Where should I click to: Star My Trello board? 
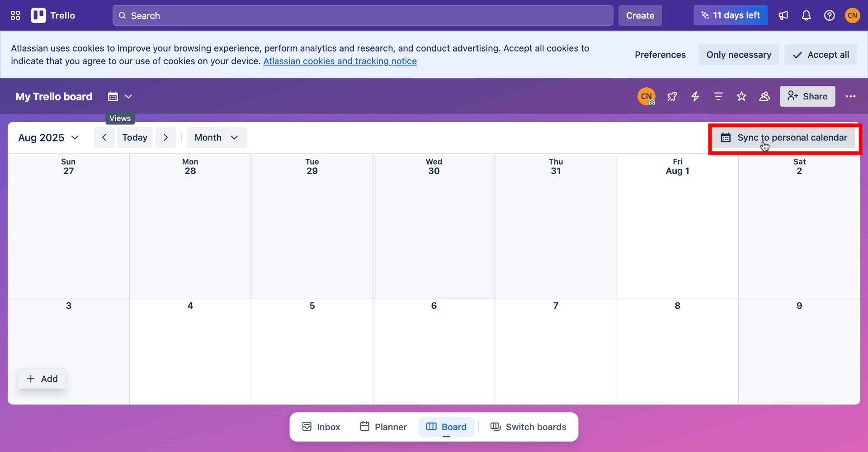click(x=741, y=96)
